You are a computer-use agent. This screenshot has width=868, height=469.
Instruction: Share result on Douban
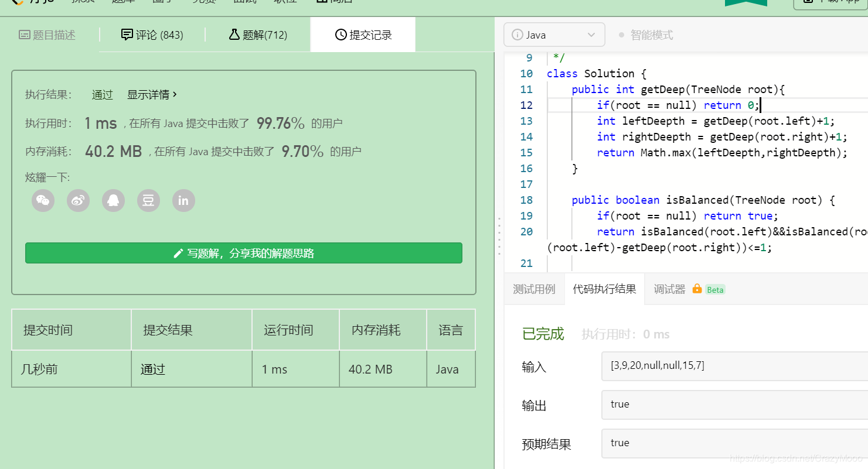148,200
